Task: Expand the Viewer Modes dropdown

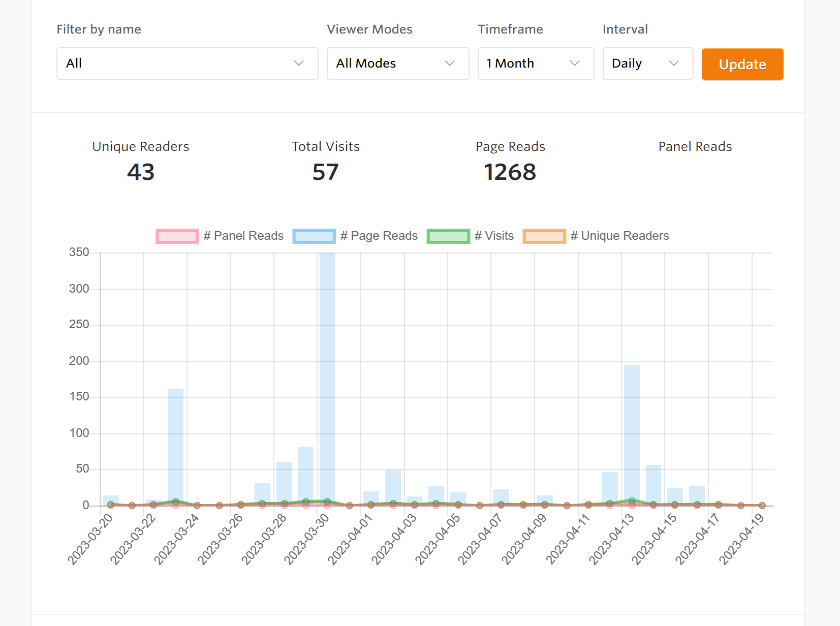Action: pos(397,64)
